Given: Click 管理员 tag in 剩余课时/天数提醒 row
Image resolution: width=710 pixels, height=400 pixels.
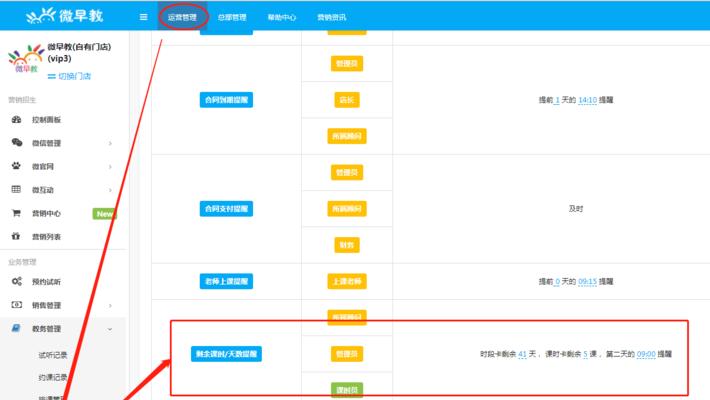Looking at the screenshot, I should click(347, 354).
